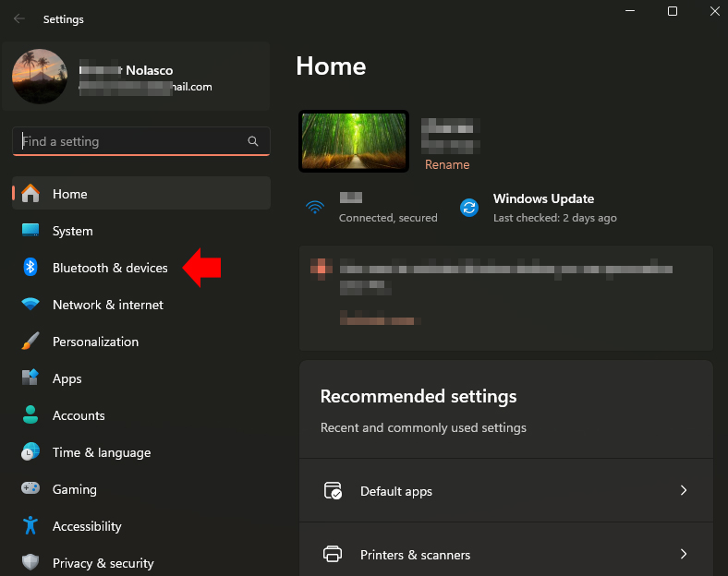Viewport: 728px width, 576px height.
Task: Open Windows Update last checked status
Action: point(555,218)
